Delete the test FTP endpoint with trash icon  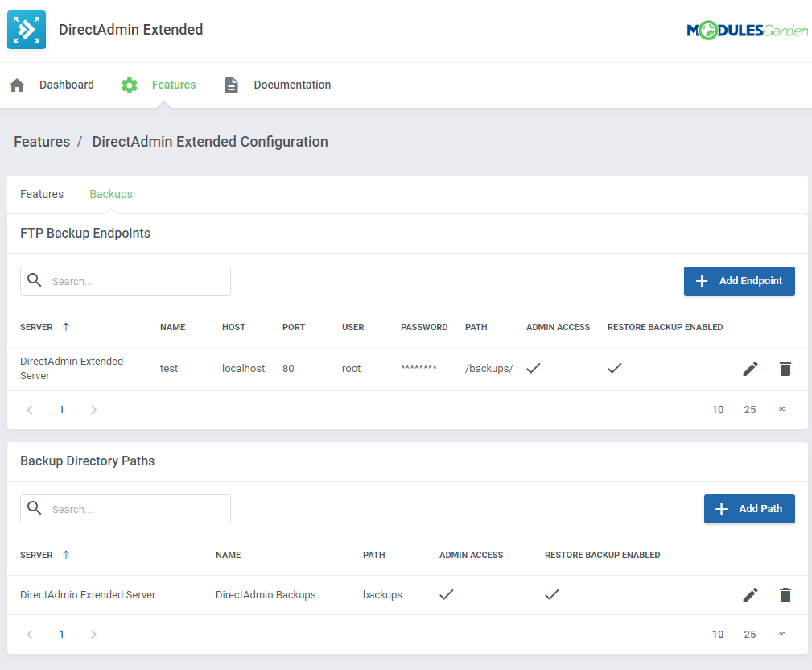(785, 369)
